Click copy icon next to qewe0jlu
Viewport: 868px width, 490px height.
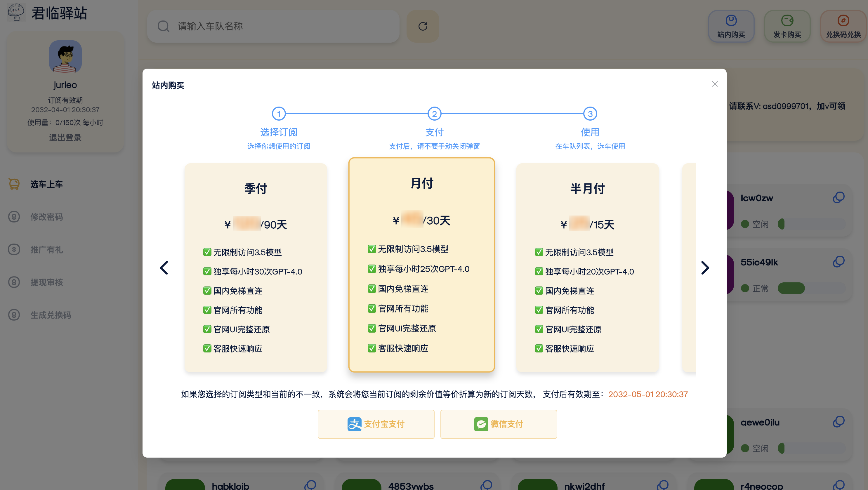(838, 422)
